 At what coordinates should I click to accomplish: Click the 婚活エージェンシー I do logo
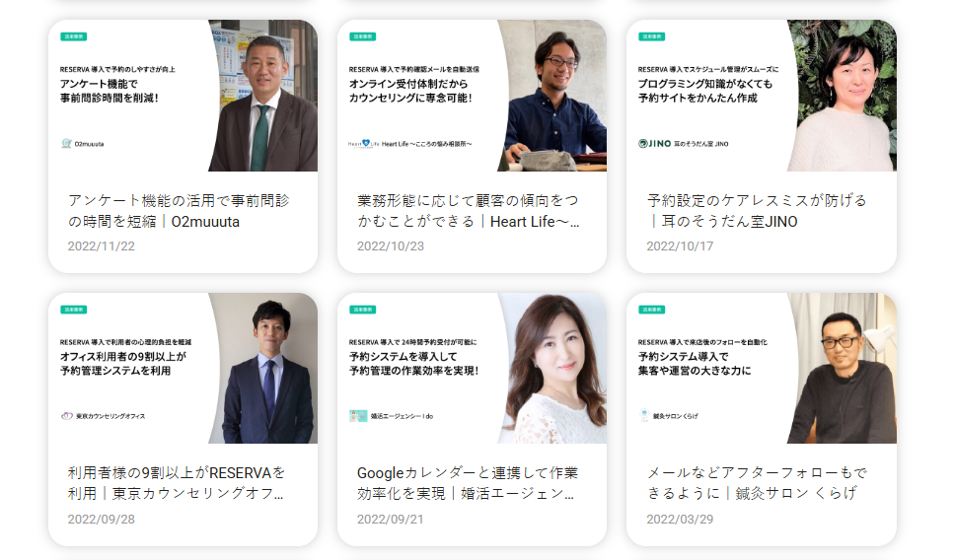pos(358,416)
